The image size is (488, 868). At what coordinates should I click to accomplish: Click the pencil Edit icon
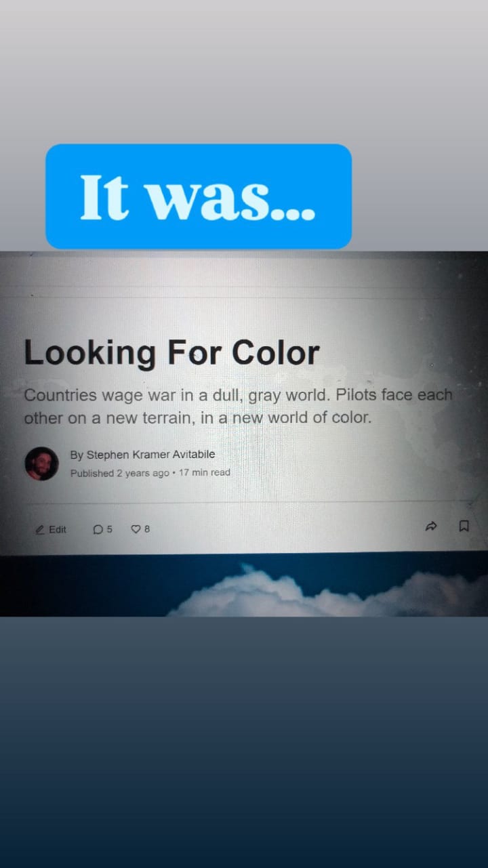(40, 529)
